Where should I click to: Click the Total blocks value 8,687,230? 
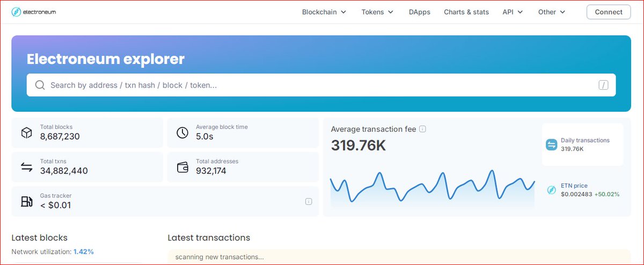(60, 137)
